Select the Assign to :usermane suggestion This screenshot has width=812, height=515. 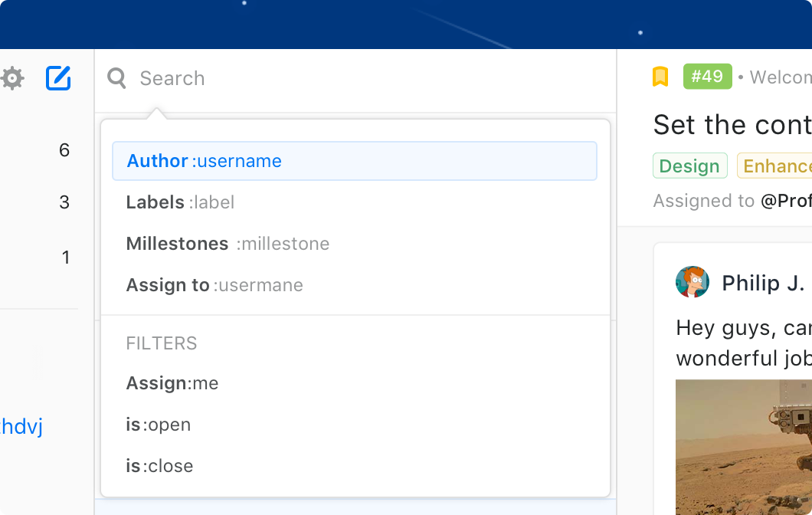[355, 285]
